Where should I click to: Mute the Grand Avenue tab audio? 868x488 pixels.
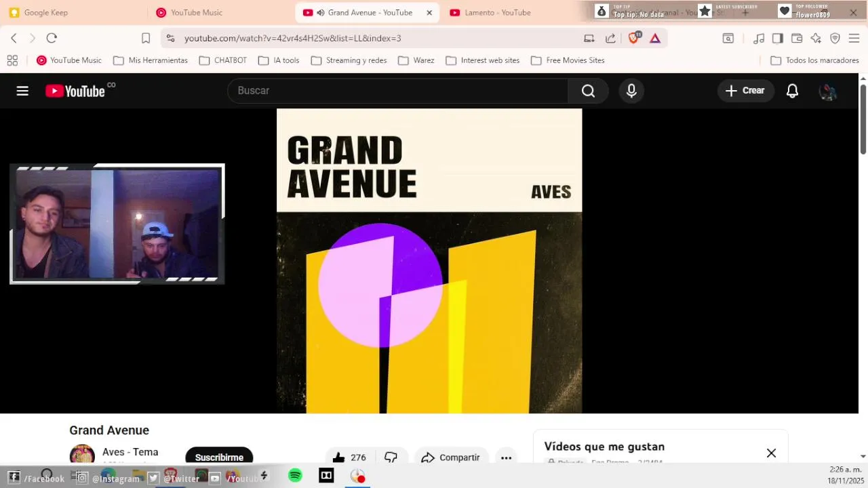pos(320,13)
